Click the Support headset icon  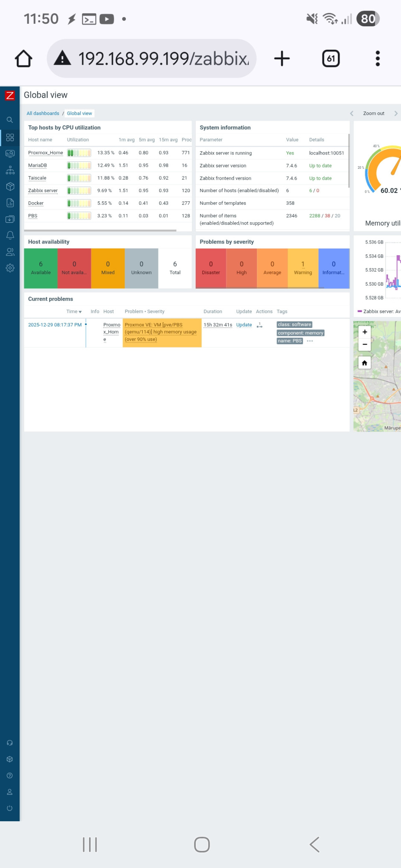click(10, 743)
